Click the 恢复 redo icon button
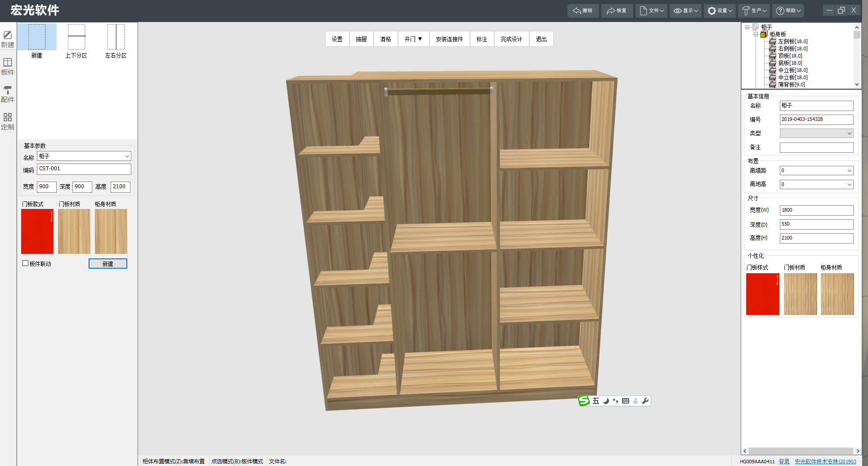The width and height of the screenshot is (868, 466). click(x=617, y=11)
